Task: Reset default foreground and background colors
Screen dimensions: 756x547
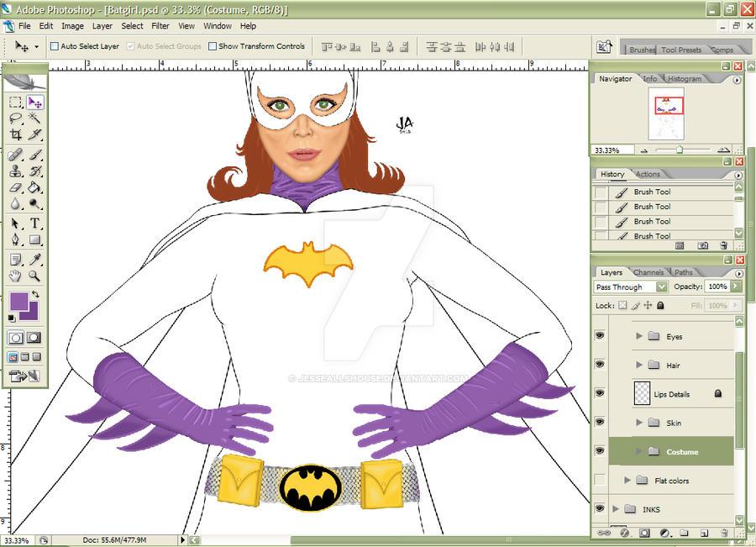Action: click(12, 318)
